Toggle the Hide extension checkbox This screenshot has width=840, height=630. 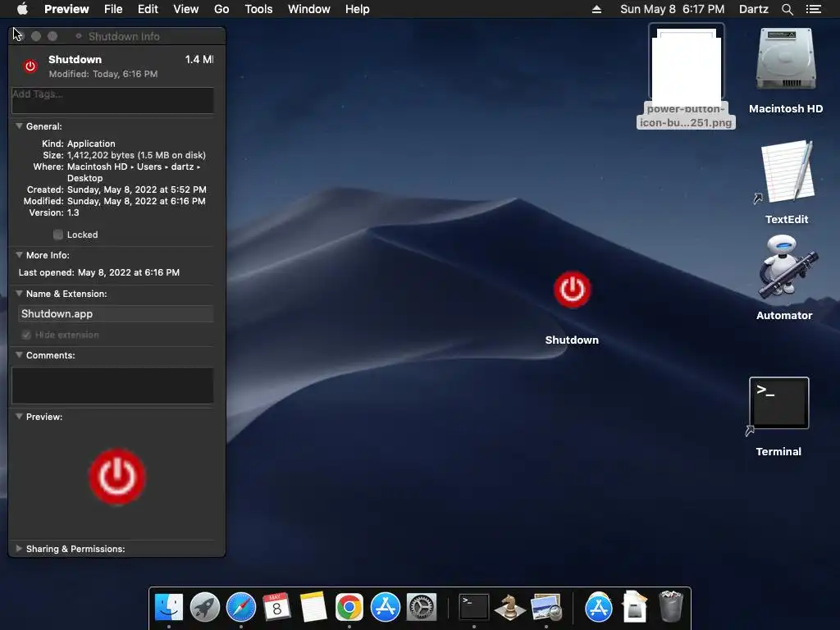coord(26,335)
